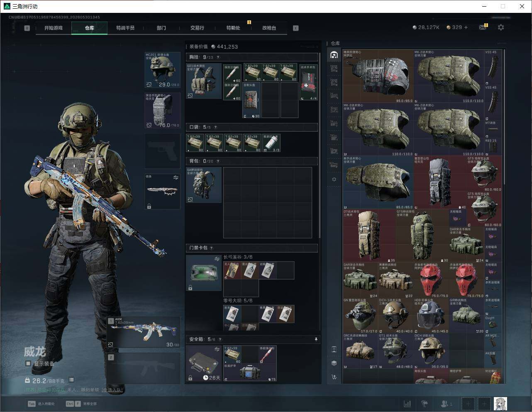The width and height of the screenshot is (532, 412).
Task: Select the GIR野战胸挂 in stash
Action: [466, 316]
